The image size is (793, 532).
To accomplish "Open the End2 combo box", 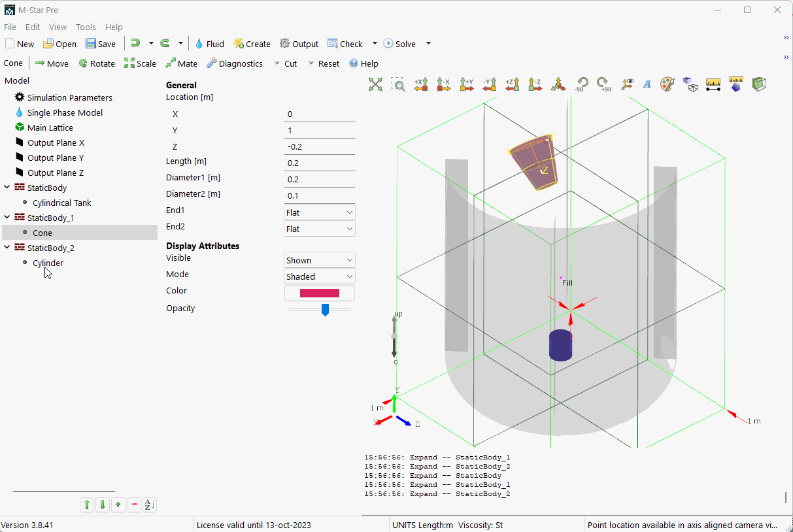I will [320, 229].
